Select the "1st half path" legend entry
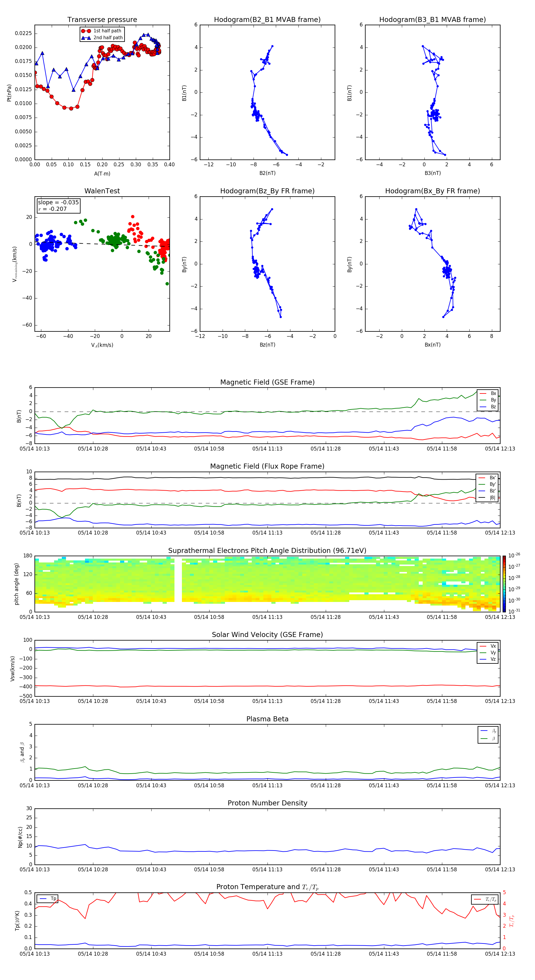This screenshot has width=535, height=980. [x=102, y=31]
